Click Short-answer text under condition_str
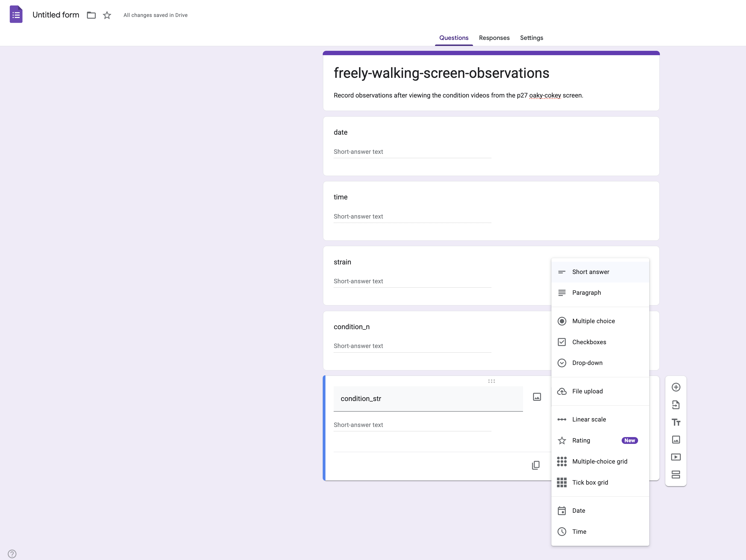746x560 pixels. point(412,425)
